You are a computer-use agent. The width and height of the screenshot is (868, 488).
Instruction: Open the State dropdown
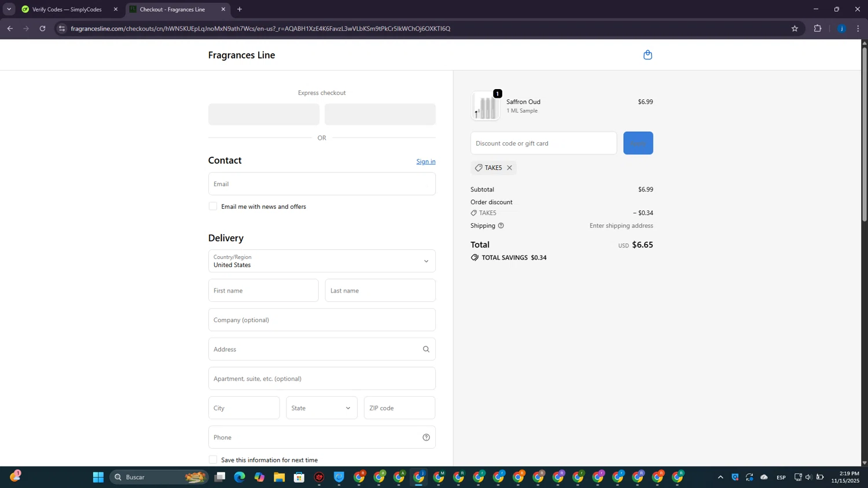[322, 408]
